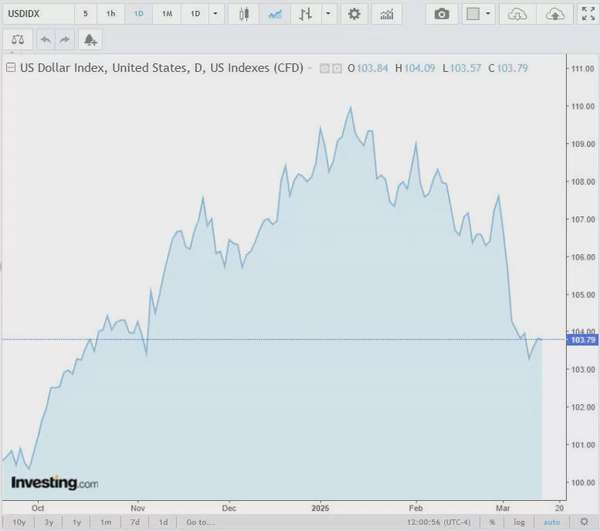Toggle fullscreen chart mode

588,14
